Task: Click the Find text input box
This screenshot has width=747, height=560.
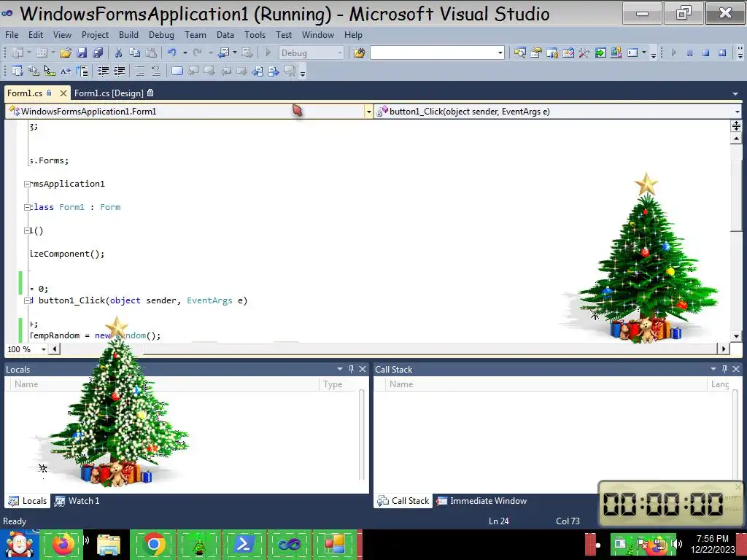Action: 433,52
